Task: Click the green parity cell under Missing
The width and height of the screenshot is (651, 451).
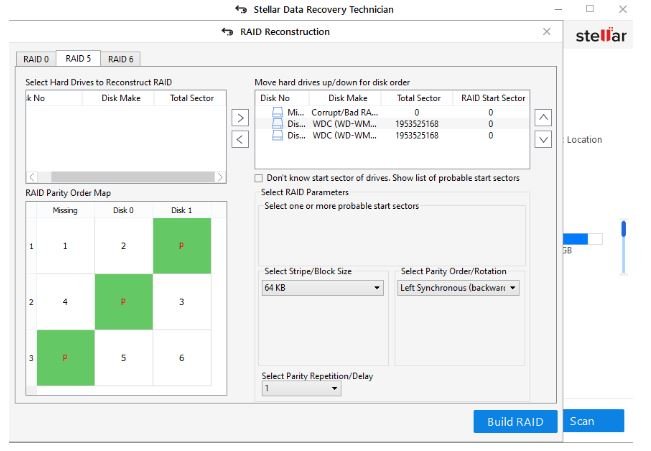Action: pyautogui.click(x=65, y=358)
